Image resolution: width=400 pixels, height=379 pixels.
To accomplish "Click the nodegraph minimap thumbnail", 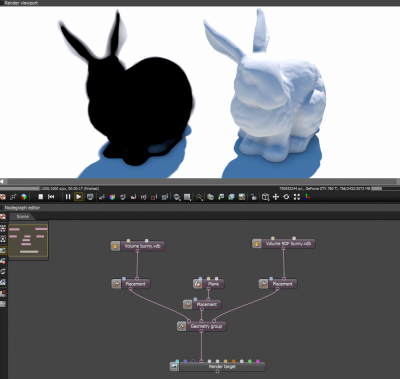I will [x=28, y=240].
